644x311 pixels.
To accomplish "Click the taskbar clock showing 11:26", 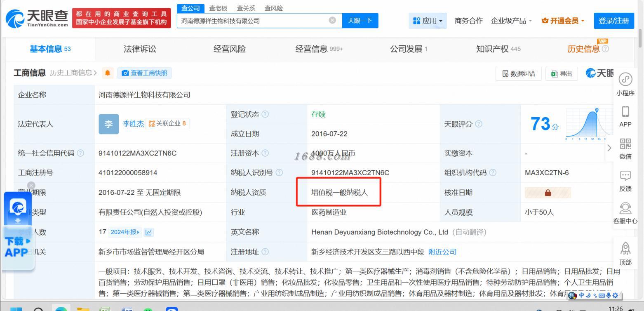I will click(x=615, y=309).
